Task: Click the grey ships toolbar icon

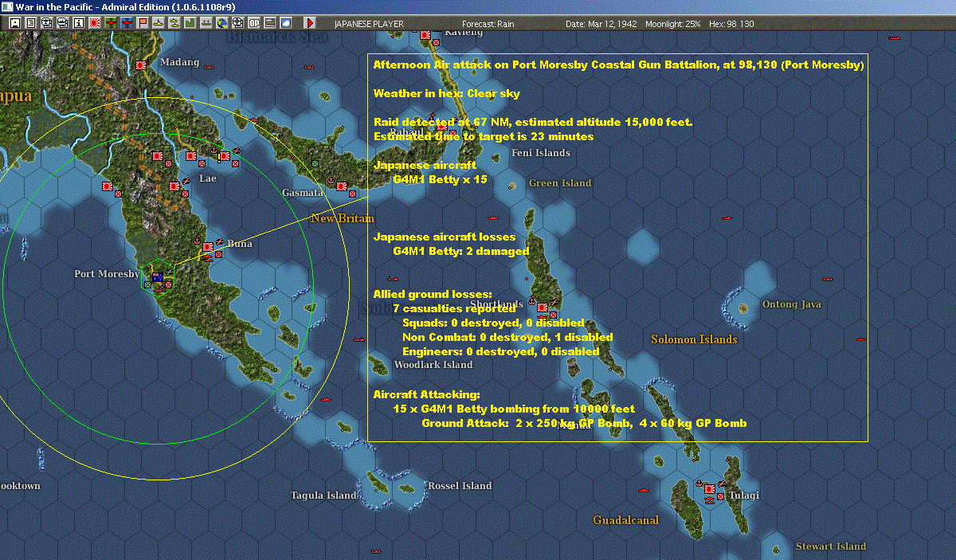Action: pos(206,23)
